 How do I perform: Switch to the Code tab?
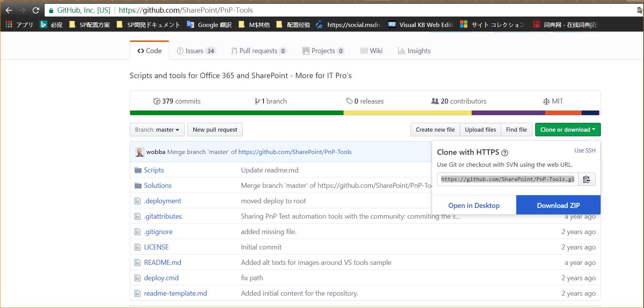(x=150, y=51)
